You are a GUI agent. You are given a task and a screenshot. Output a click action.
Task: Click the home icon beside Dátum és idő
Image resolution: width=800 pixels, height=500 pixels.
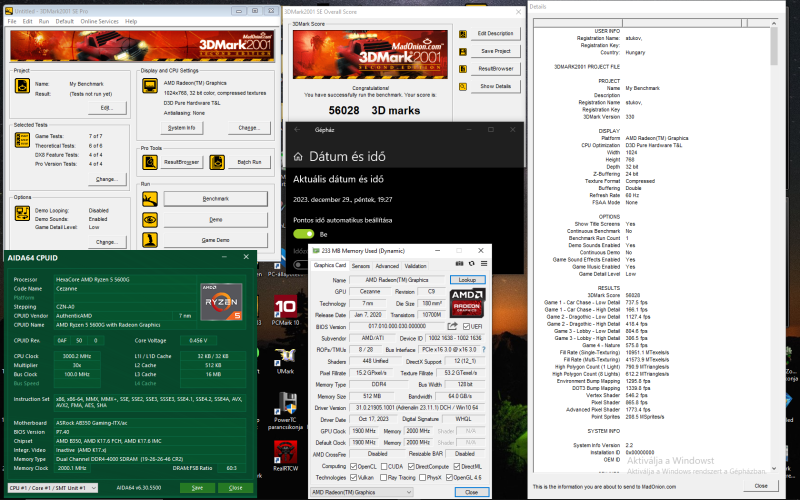click(298, 157)
